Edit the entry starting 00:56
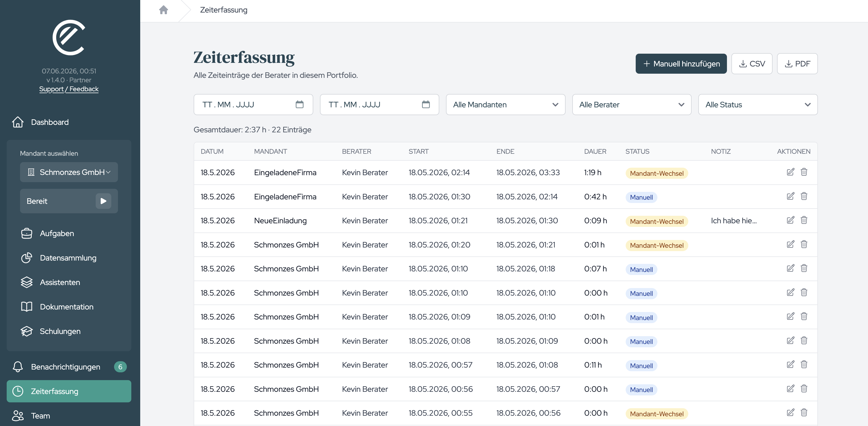868x426 pixels. 790,389
